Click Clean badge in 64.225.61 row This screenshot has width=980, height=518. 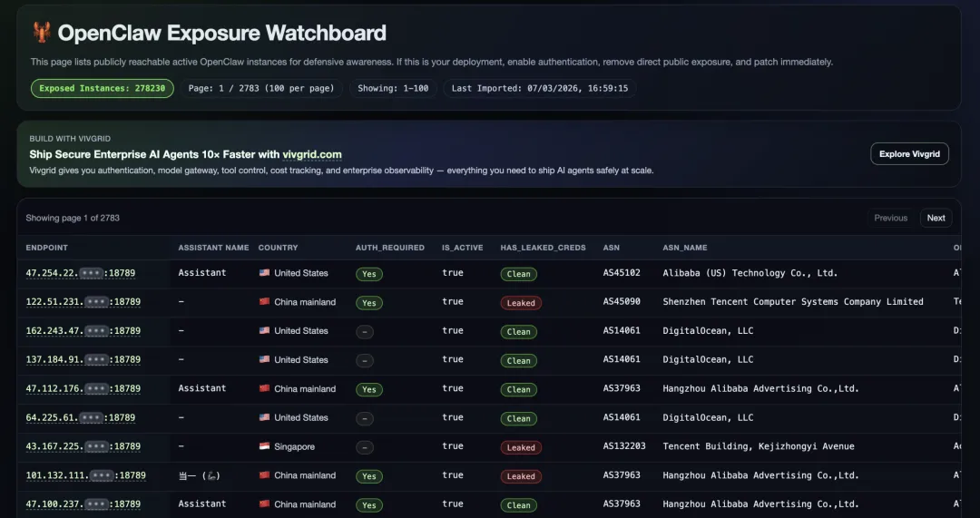tap(519, 418)
